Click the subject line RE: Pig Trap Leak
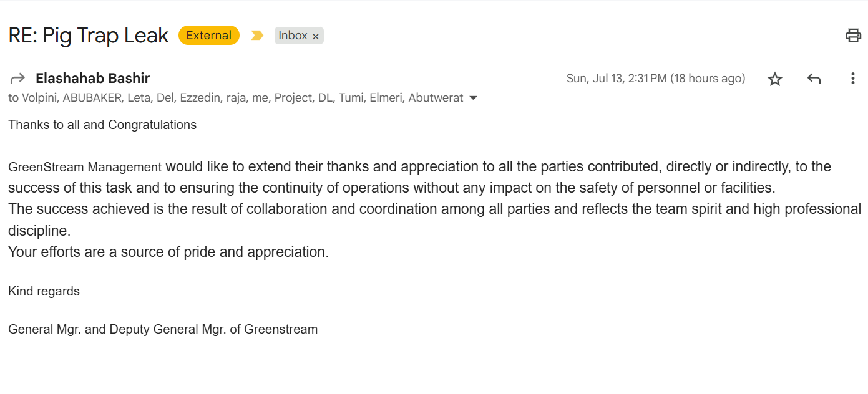 pyautogui.click(x=89, y=36)
